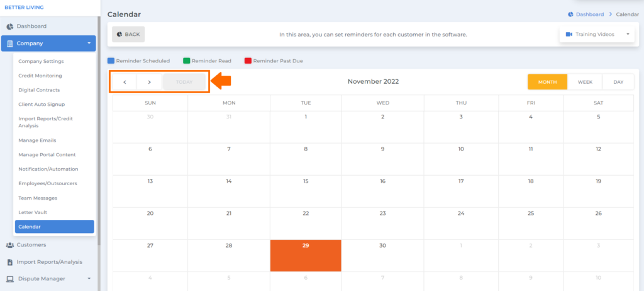This screenshot has width=644, height=291.
Task: Advance to next month with right chevron
Action: pyautogui.click(x=150, y=82)
